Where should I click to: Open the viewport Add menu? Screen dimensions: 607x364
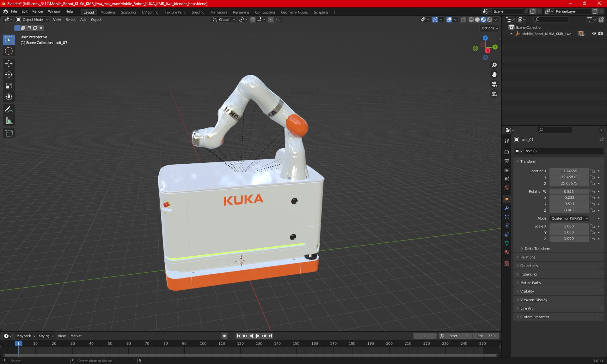tap(83, 20)
